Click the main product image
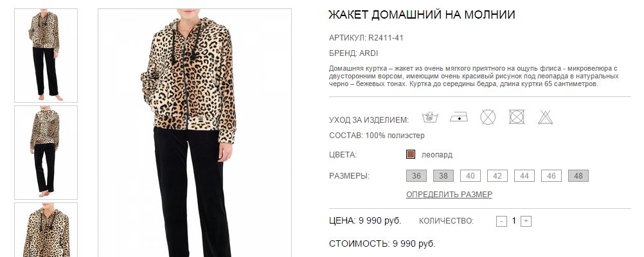 (195, 132)
